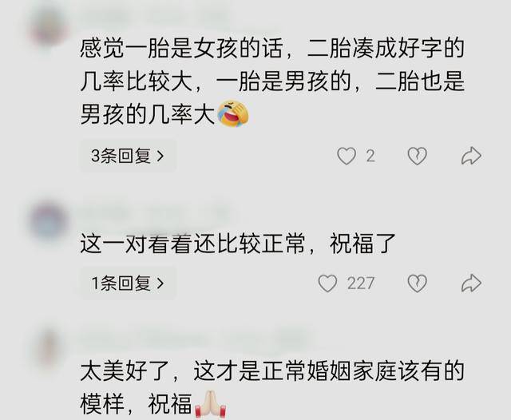Tap the laughing emoji in first comment
Image resolution: width=511 pixels, height=420 pixels.
click(233, 113)
